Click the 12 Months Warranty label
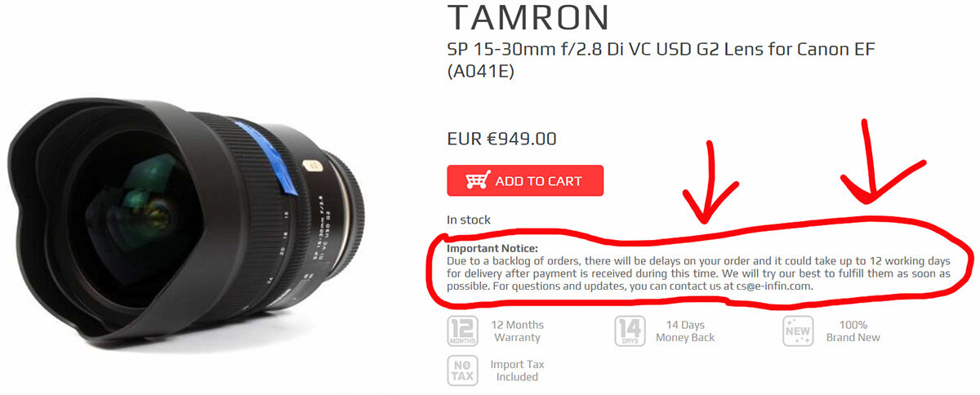This screenshot has width=980, height=395. [x=517, y=331]
